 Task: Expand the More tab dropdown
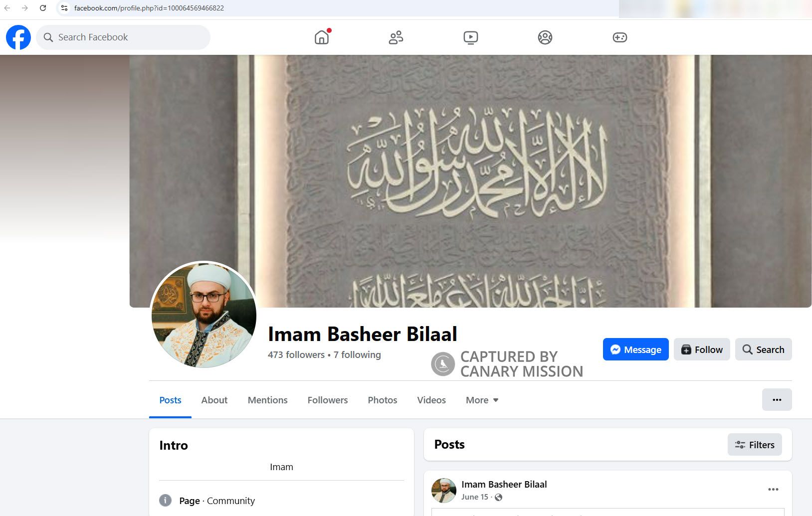481,400
